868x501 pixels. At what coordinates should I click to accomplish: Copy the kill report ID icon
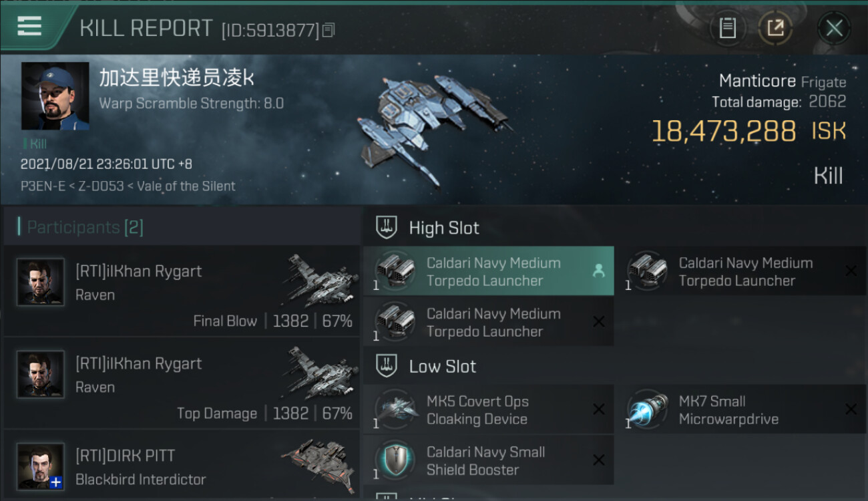point(328,30)
